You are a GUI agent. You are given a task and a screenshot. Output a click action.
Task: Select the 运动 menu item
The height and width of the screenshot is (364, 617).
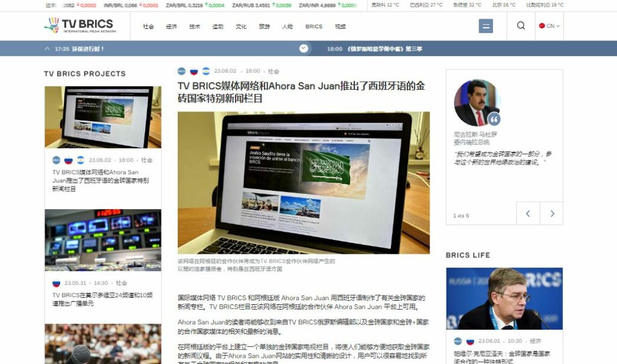coord(218,27)
